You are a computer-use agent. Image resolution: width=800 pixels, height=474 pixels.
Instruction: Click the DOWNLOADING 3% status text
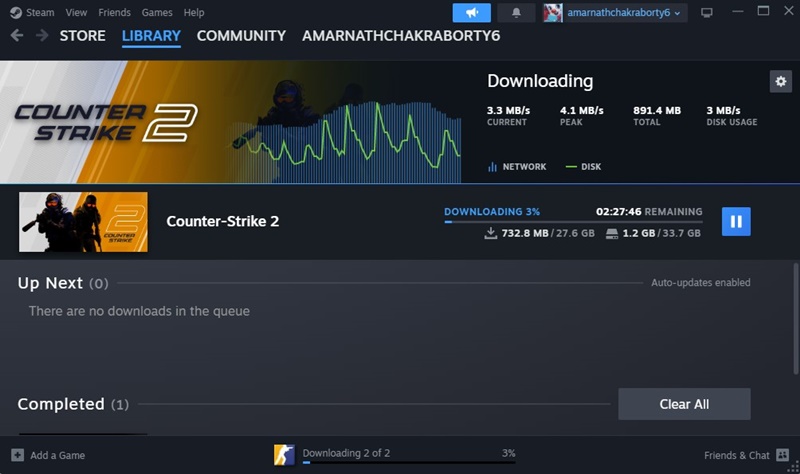click(492, 212)
